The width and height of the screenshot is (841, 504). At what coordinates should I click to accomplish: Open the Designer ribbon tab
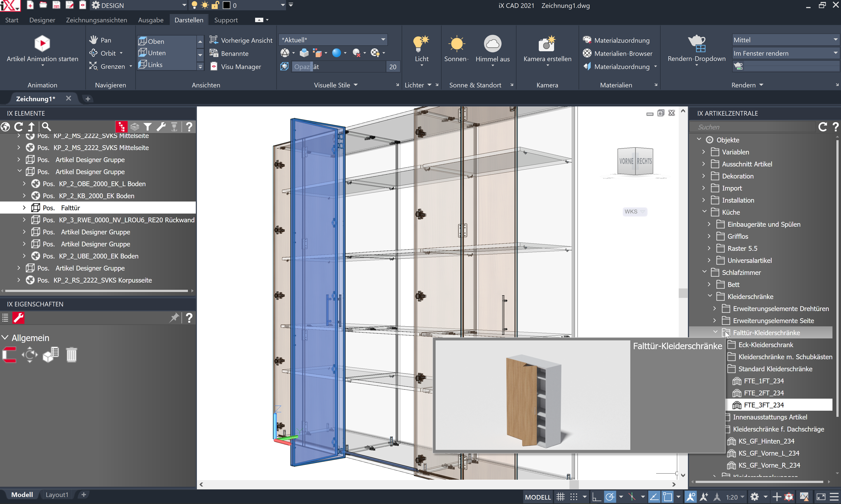[42, 20]
